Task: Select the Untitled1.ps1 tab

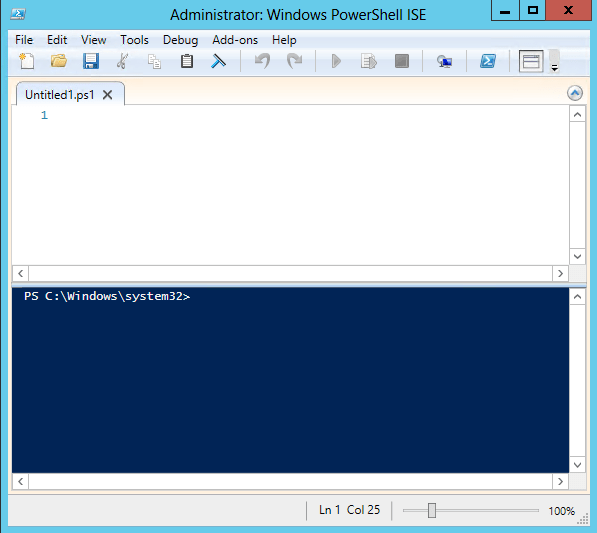Action: click(x=59, y=95)
